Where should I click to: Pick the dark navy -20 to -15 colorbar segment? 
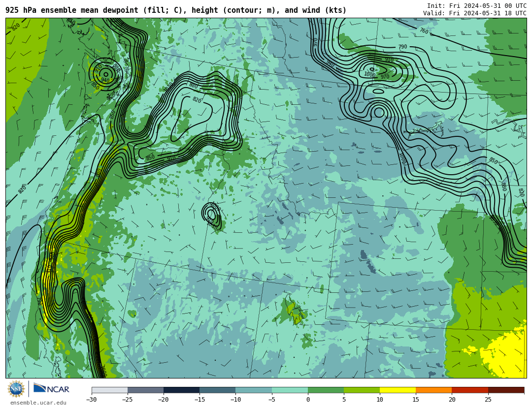181,390
